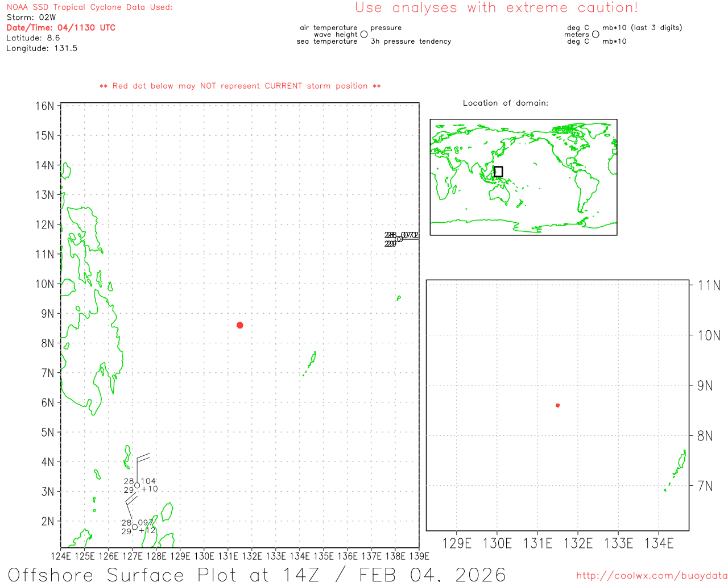
Task: Click the legend circle beside wave height
Action: click(364, 35)
